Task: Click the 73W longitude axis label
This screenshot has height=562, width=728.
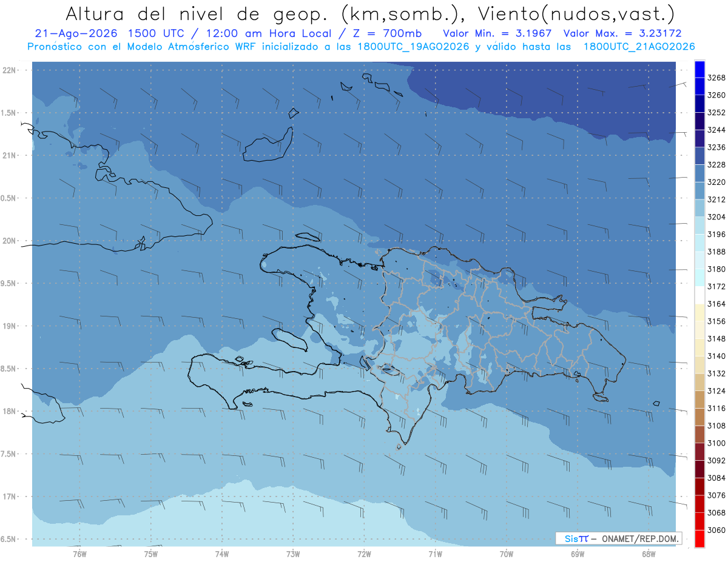Action: [293, 554]
